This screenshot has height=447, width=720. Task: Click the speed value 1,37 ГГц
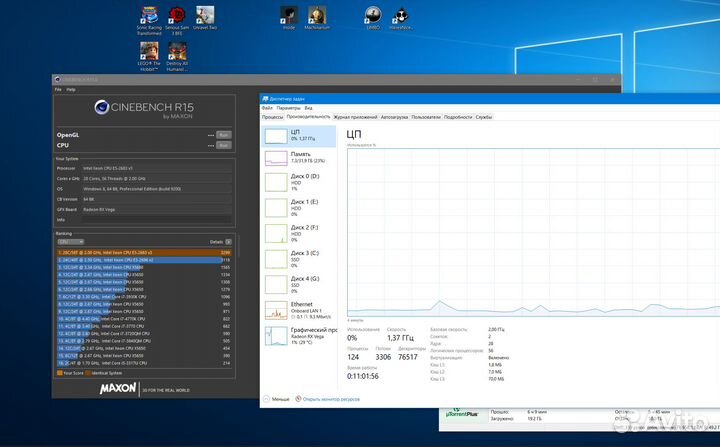(x=400, y=338)
